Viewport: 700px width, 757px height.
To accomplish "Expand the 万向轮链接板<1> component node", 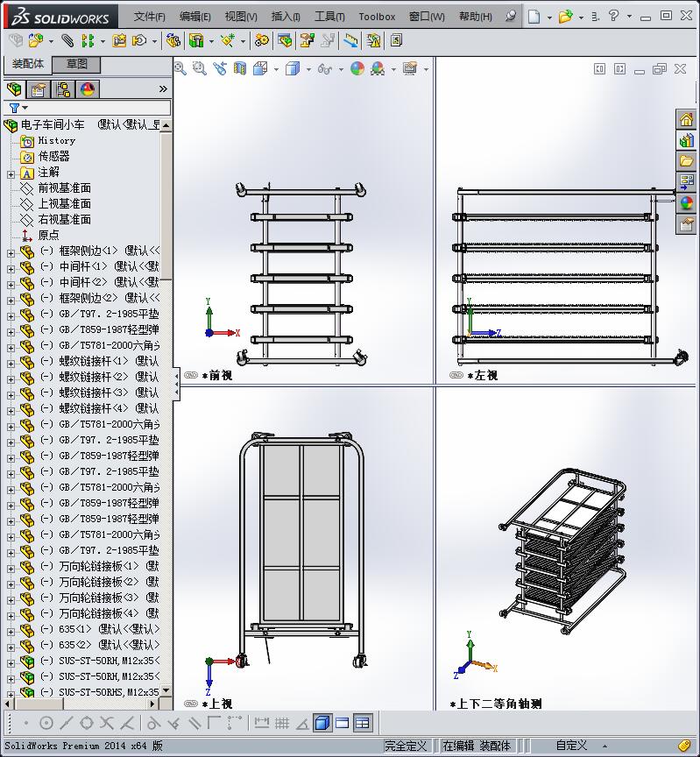I will [x=11, y=569].
